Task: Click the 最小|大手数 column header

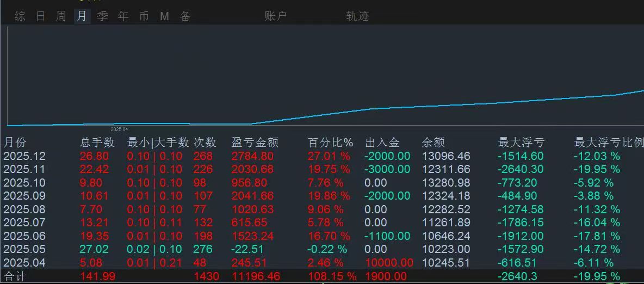Action: (158, 143)
